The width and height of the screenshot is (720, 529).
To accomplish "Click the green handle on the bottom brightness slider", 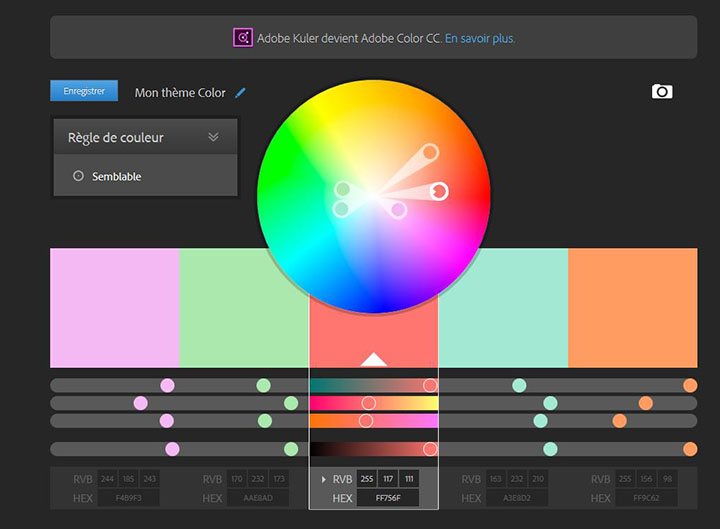I will [x=291, y=449].
